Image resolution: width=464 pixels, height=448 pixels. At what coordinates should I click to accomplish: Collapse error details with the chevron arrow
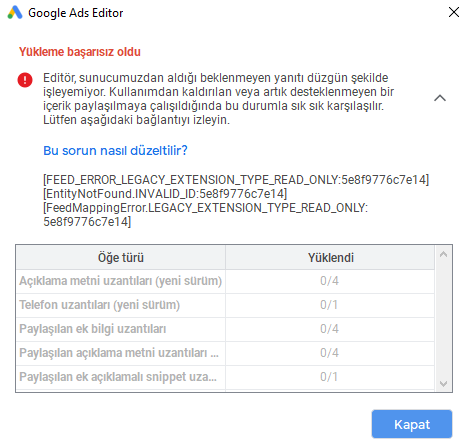tap(440, 98)
